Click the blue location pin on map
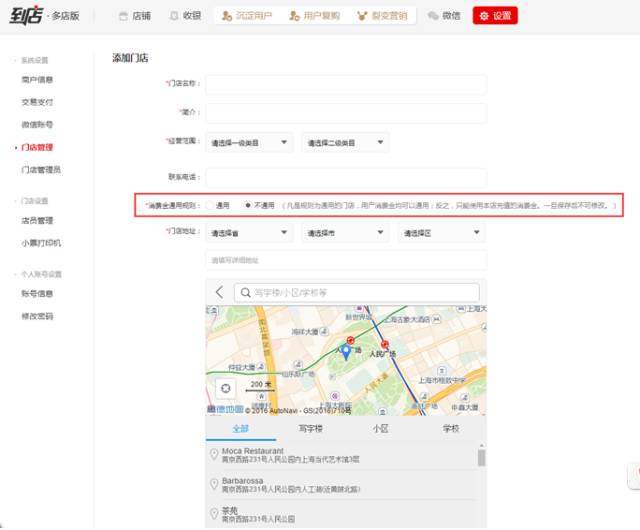This screenshot has height=530, width=640. 346,352
